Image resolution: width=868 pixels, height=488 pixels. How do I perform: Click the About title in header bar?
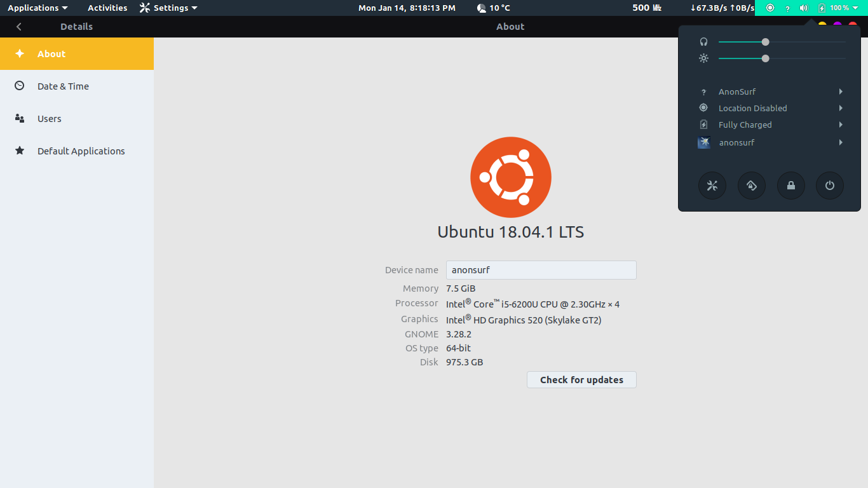point(510,27)
